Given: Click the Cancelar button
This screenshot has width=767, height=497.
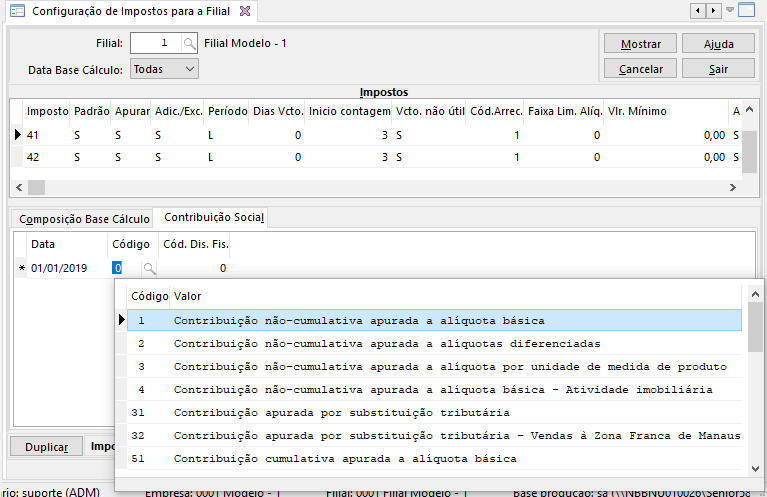Looking at the screenshot, I should point(640,68).
